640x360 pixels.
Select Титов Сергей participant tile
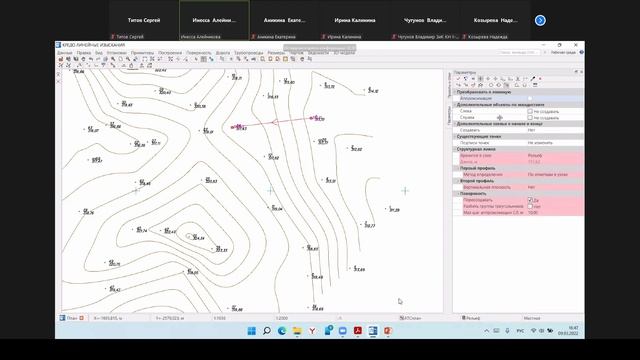click(x=144, y=20)
